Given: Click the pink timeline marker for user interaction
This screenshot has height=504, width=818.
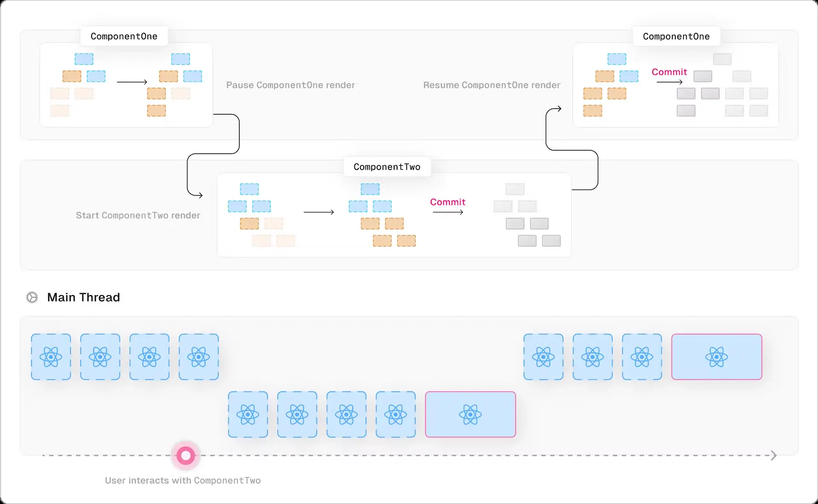Looking at the screenshot, I should click(x=185, y=455).
